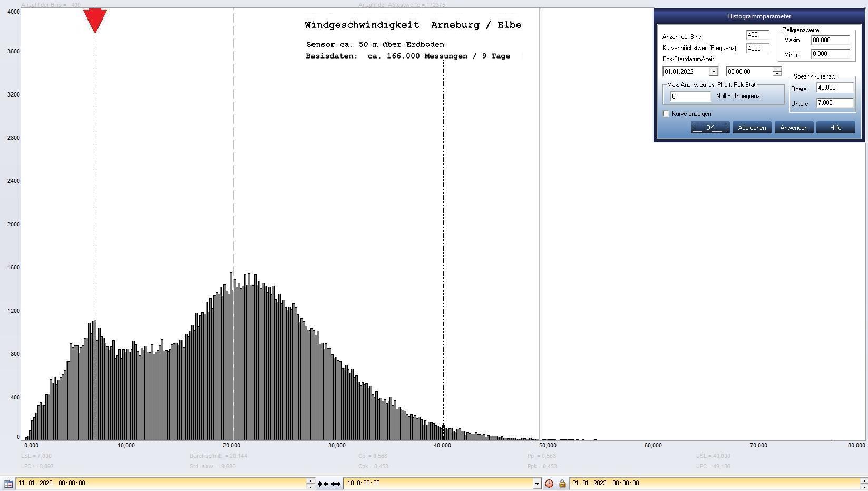Click the 'Anzahl der Abtastwerte = 172375' header text
The width and height of the screenshot is (868, 491).
click(402, 5)
